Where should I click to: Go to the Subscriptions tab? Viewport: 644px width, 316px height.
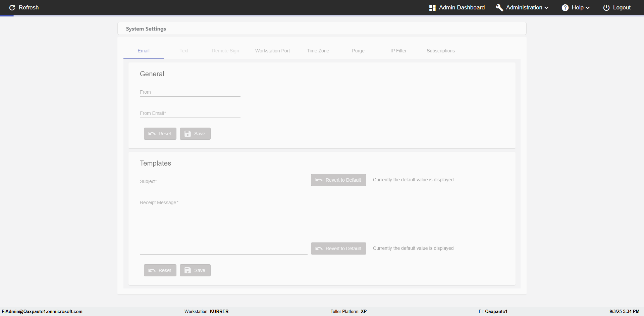point(441,51)
